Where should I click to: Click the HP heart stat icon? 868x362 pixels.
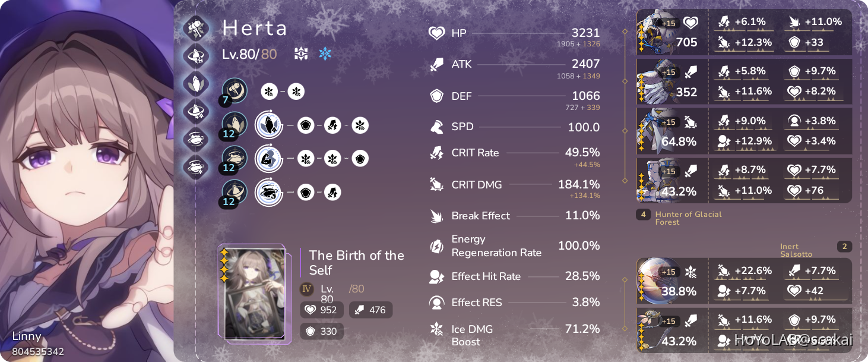tap(436, 33)
